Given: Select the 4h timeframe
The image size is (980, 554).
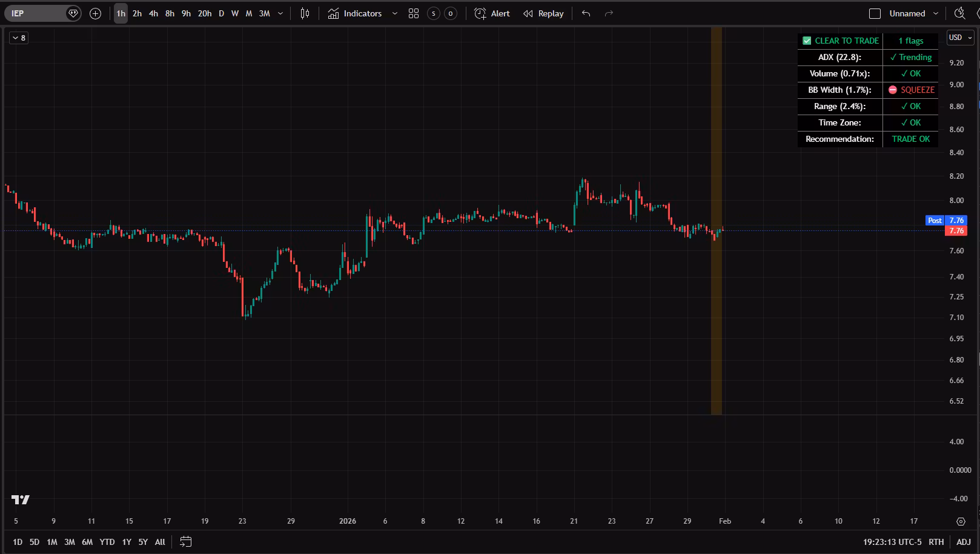Looking at the screenshot, I should [153, 13].
